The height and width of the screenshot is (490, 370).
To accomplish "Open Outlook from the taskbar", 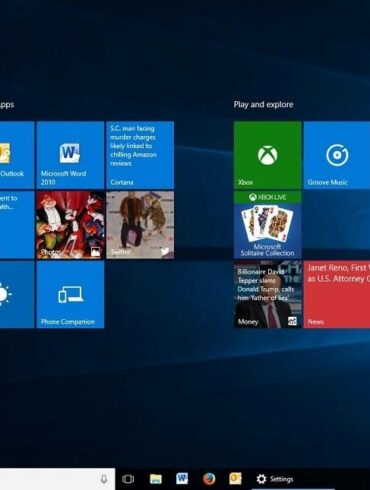I will point(235,479).
